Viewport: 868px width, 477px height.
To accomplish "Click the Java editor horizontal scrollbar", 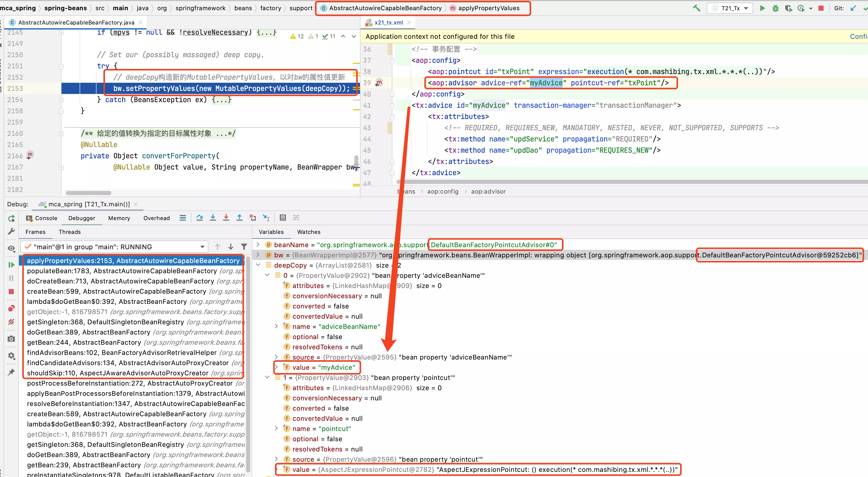I will click(x=88, y=193).
